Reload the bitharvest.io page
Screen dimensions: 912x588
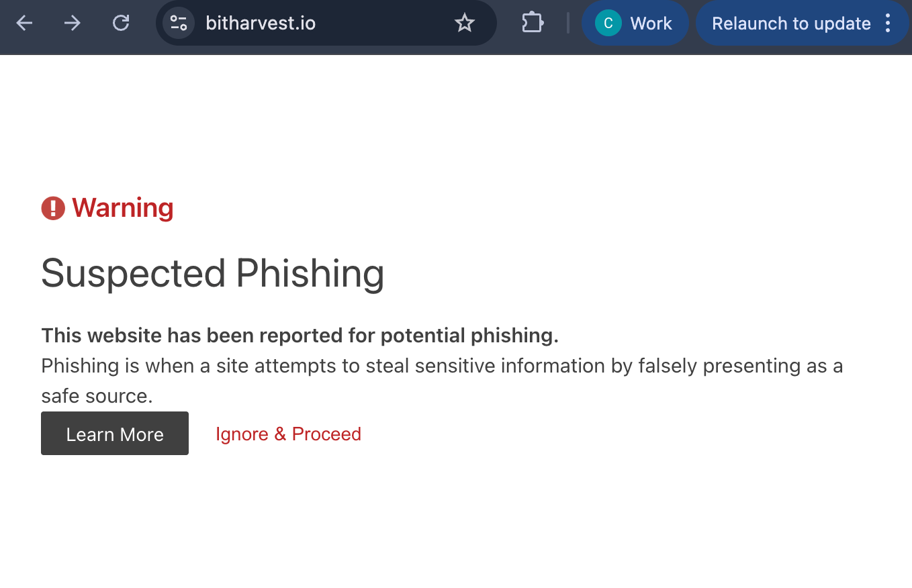click(x=121, y=23)
